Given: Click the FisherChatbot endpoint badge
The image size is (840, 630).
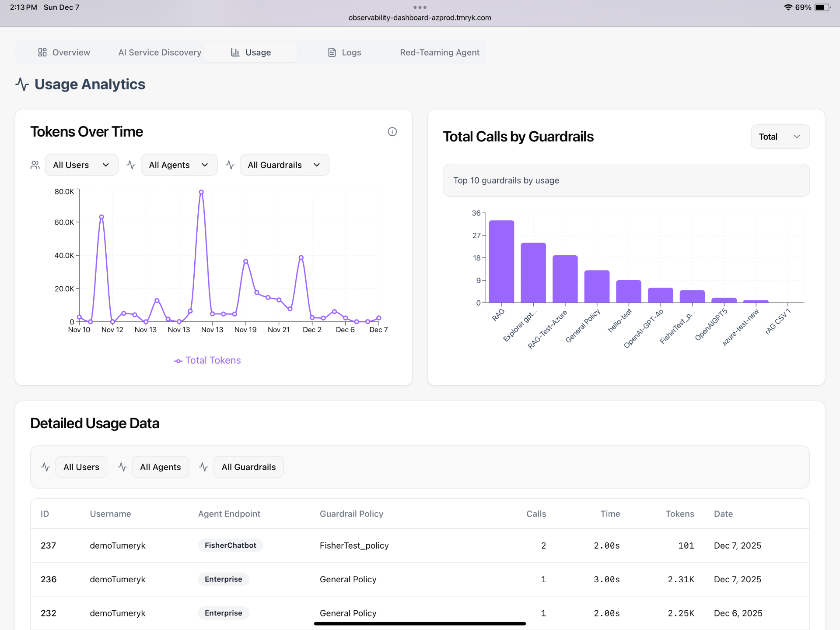Looking at the screenshot, I should (231, 545).
